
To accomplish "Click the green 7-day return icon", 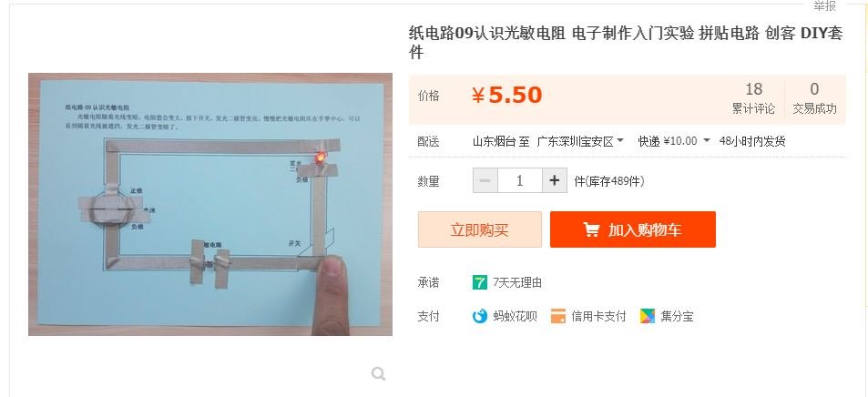I will click(479, 282).
